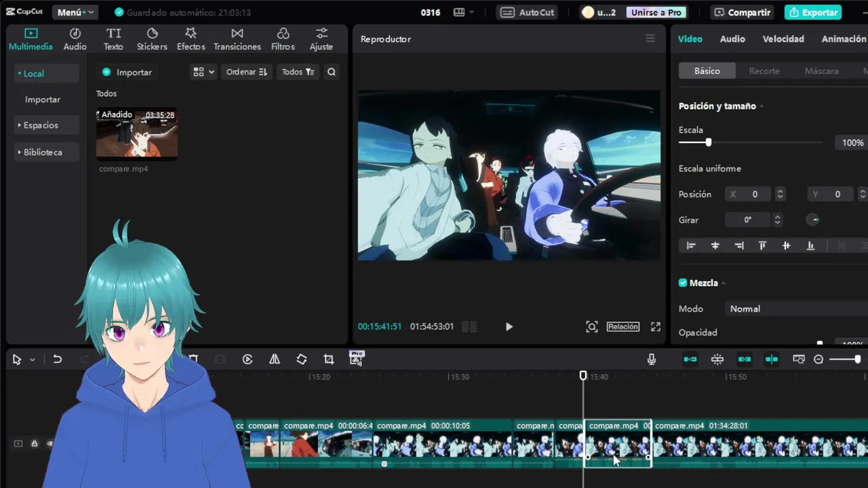
Task: Open the Todos filter dropdown
Action: click(x=298, y=72)
